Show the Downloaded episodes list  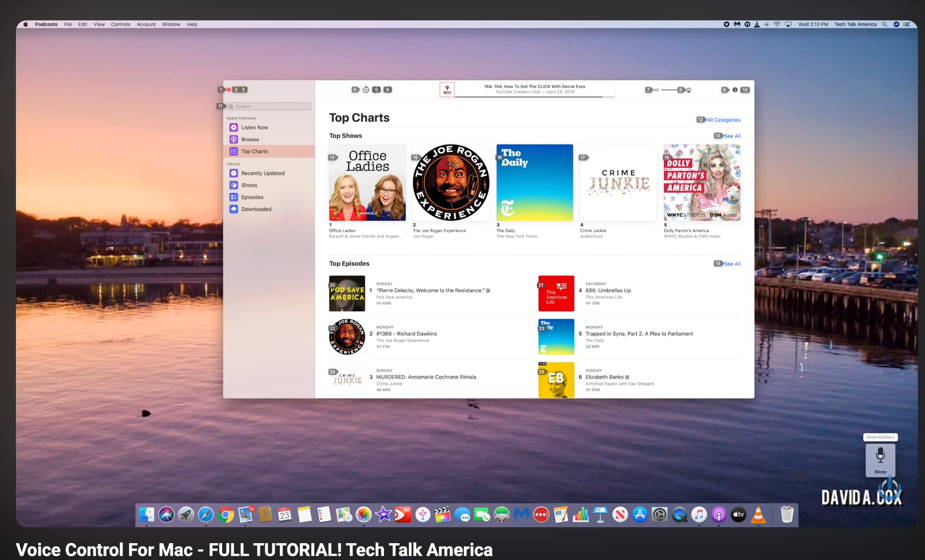coord(256,209)
